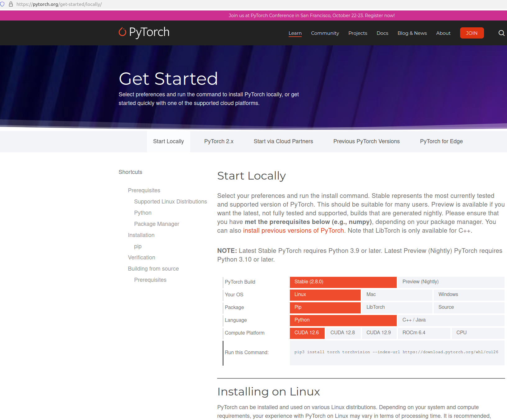The image size is (507, 420).
Task: Click the Package row label
Action: click(235, 308)
